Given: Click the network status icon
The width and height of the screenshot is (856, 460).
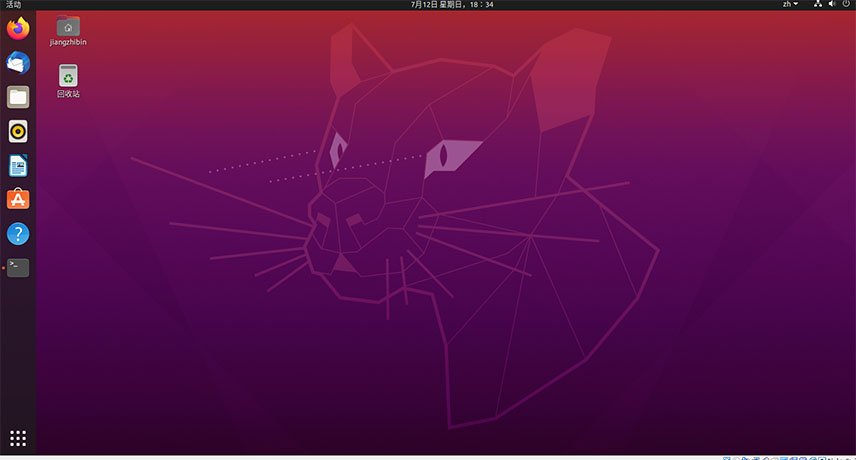Looking at the screenshot, I should pos(818,4).
